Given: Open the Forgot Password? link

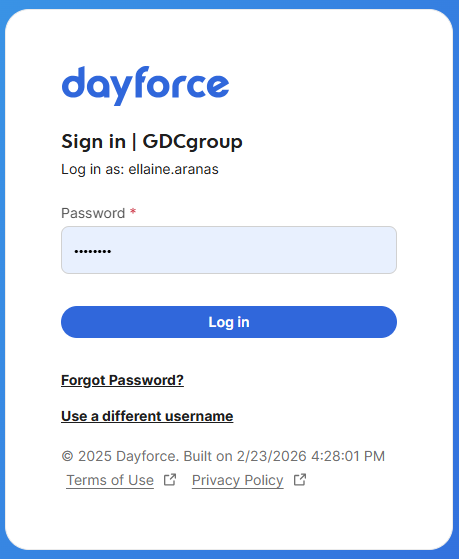Looking at the screenshot, I should tap(122, 380).
